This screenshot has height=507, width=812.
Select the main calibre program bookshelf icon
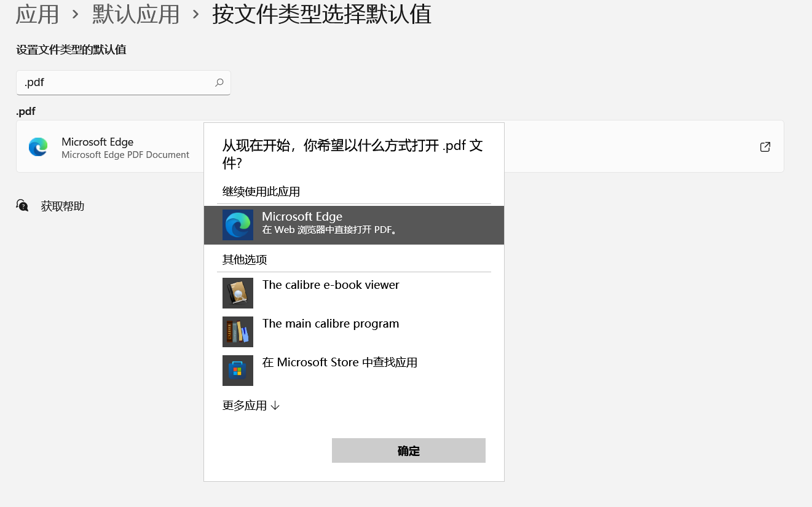pos(238,332)
